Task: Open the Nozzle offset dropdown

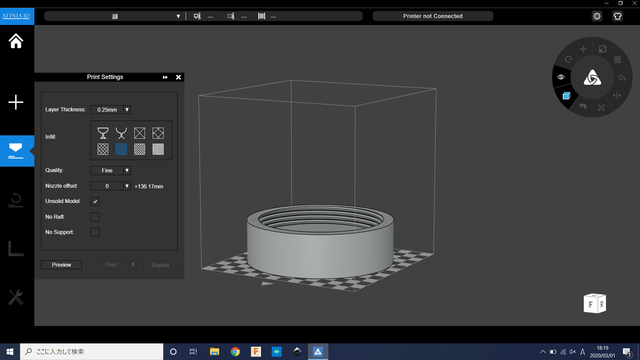Action: (x=127, y=186)
